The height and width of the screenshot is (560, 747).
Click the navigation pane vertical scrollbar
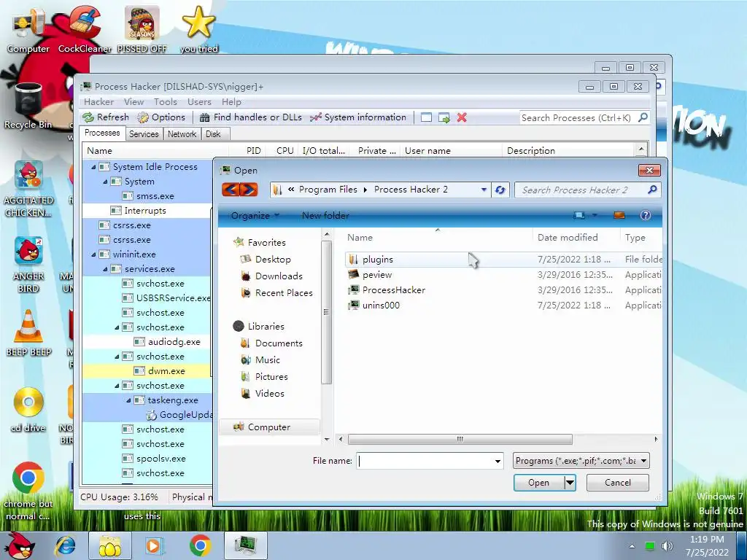coord(326,312)
